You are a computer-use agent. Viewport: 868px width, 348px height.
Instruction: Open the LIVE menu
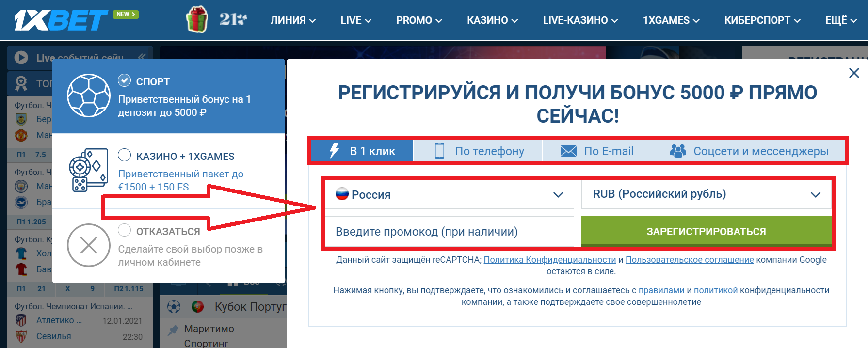coord(355,20)
